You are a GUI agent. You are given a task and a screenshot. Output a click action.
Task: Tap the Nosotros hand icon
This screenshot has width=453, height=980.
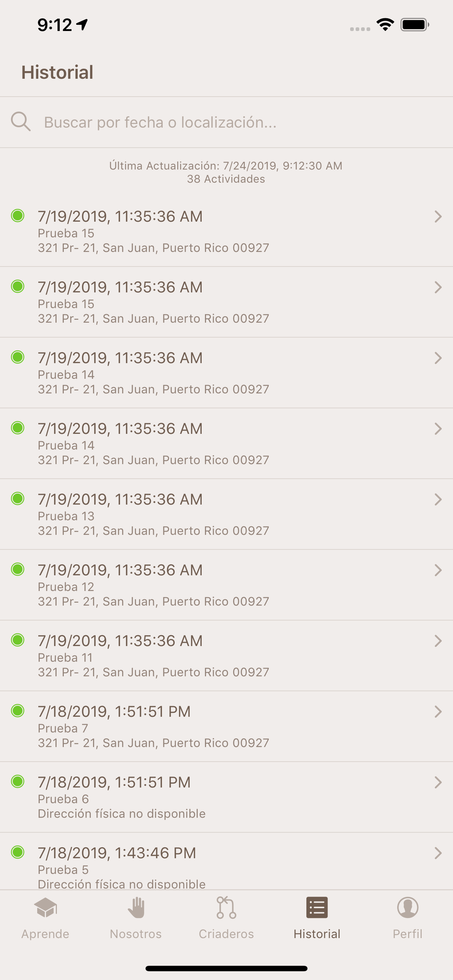coord(136,908)
